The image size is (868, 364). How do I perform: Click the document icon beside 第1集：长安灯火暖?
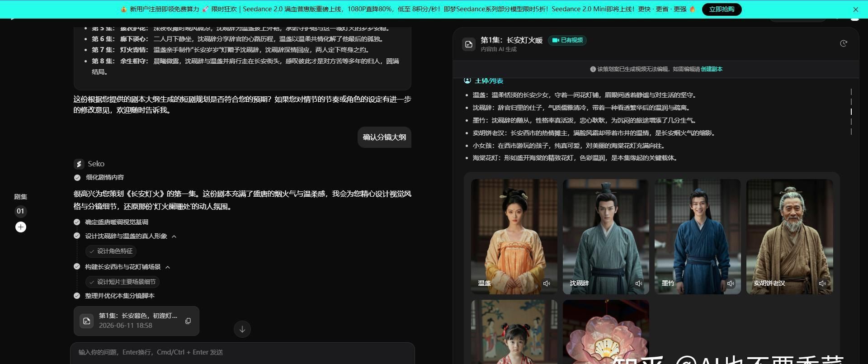(x=469, y=44)
